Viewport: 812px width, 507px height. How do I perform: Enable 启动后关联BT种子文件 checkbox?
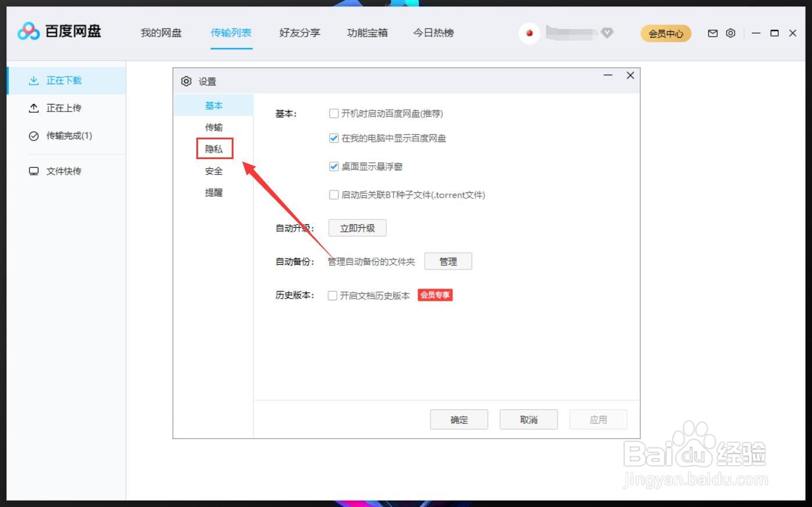(334, 195)
